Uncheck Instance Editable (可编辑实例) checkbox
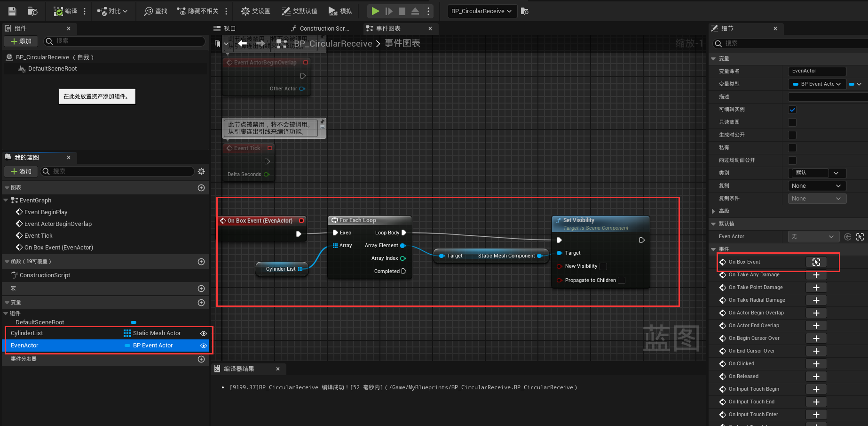Image resolution: width=868 pixels, height=426 pixels. click(792, 110)
